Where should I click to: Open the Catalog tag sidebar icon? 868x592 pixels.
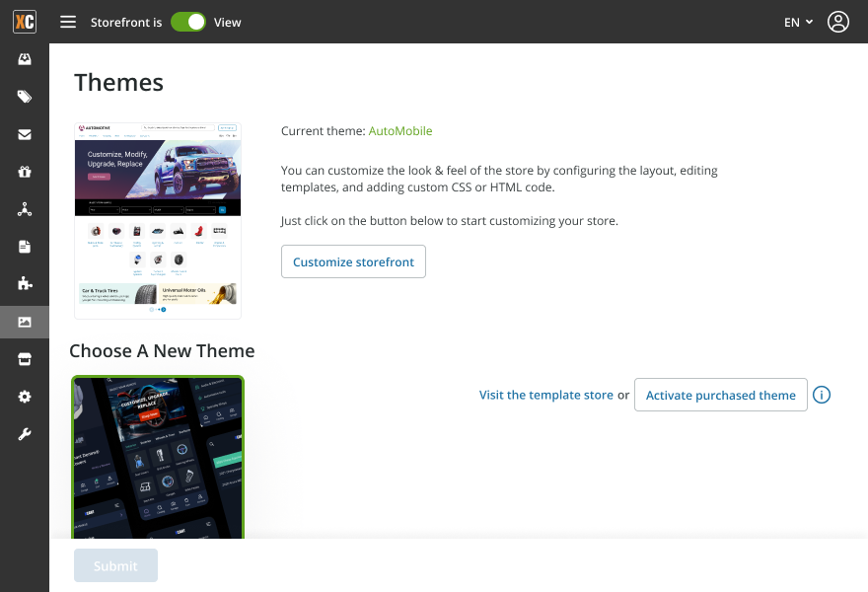[x=25, y=97]
